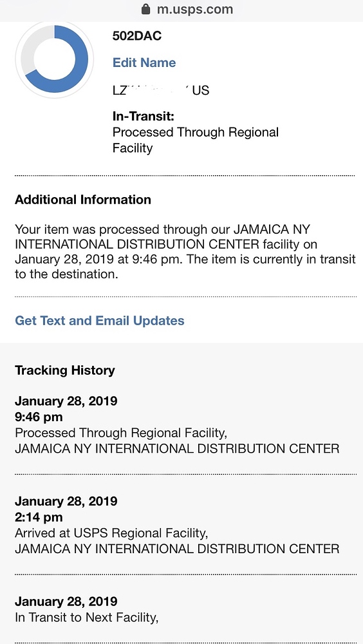Select JAMAICA NY location under the 9:46 pm entry
Viewport: 363px width, 644px height.
177,448
